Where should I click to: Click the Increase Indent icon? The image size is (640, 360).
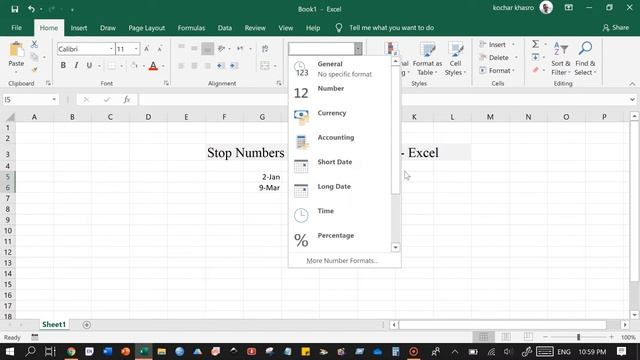234,66
